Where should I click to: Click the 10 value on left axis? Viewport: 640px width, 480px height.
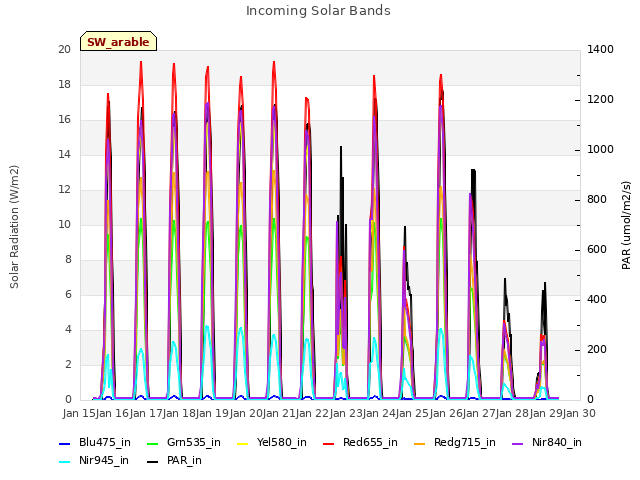(64, 224)
